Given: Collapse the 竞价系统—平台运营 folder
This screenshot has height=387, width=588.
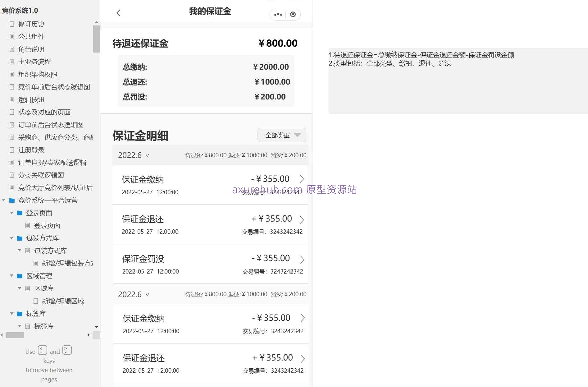Looking at the screenshot, I should [x=4, y=200].
